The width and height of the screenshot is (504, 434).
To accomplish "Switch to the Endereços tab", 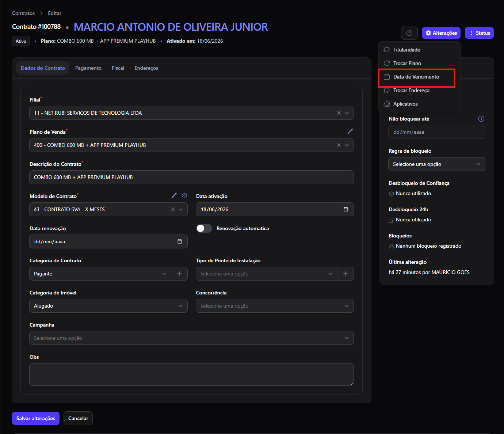I will pyautogui.click(x=146, y=68).
